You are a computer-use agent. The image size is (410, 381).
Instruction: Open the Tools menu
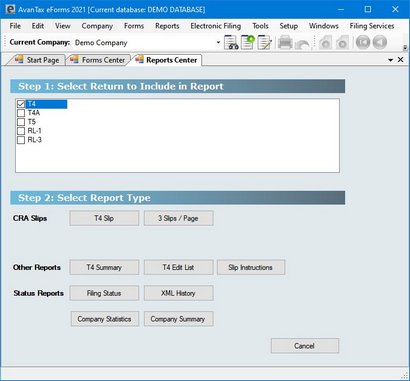[260, 26]
